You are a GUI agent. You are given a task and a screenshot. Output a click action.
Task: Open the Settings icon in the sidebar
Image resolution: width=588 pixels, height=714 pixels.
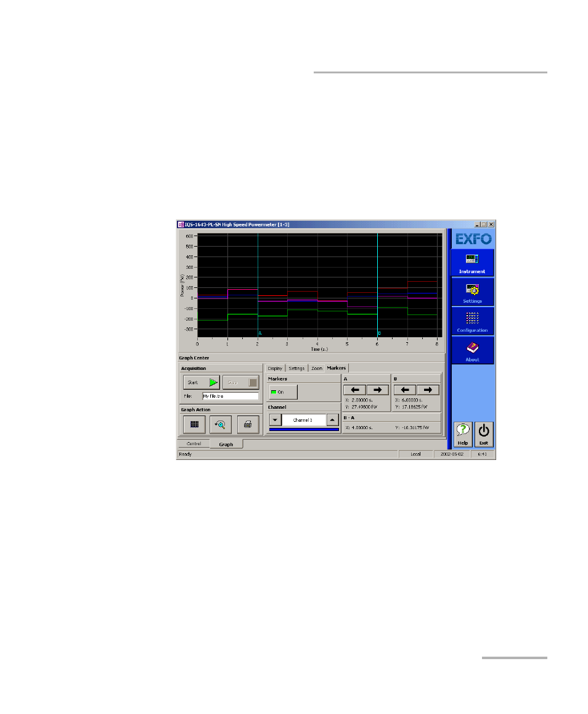point(472,292)
